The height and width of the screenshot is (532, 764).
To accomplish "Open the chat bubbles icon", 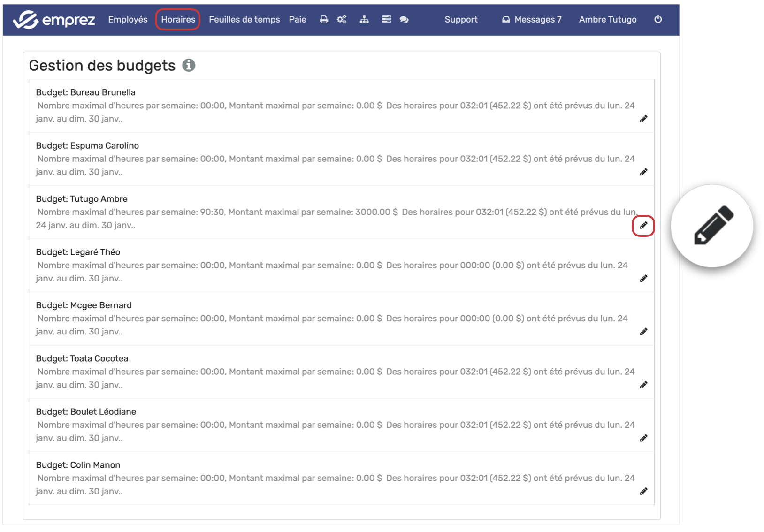I will 404,20.
